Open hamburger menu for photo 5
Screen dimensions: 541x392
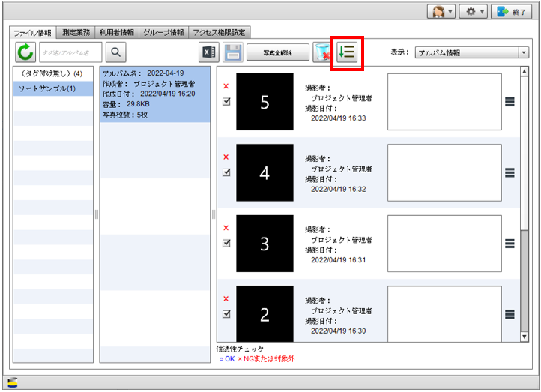(510, 103)
